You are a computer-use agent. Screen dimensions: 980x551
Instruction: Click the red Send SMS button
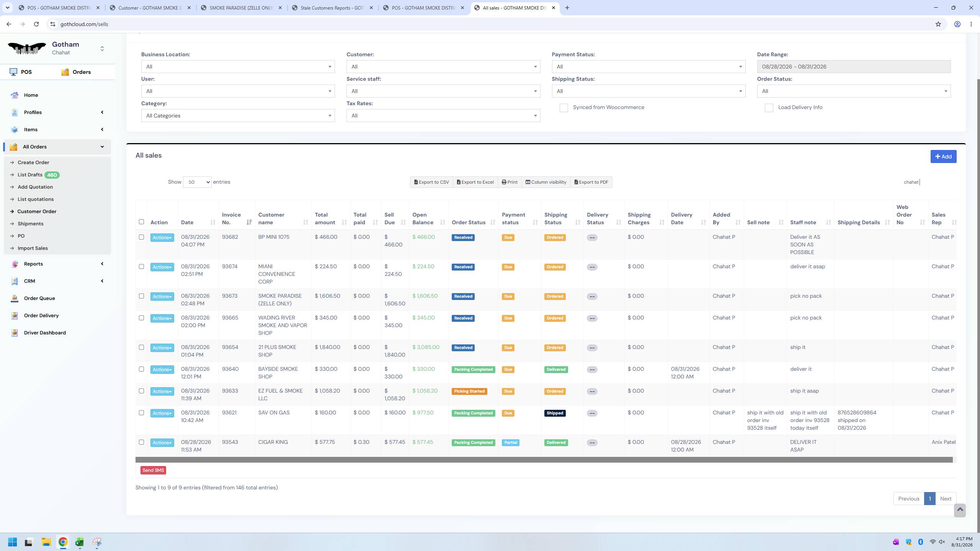pos(153,470)
